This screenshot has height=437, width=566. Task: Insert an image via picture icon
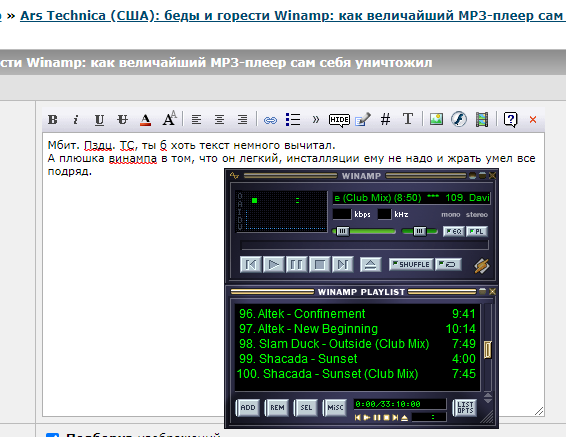click(436, 119)
